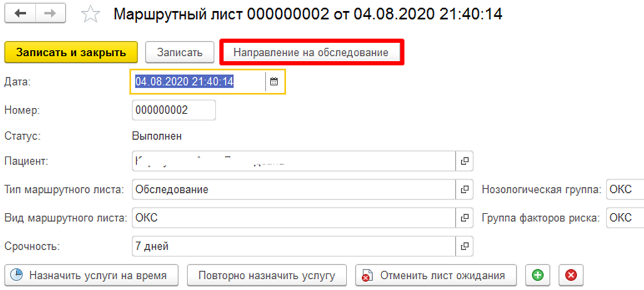Image resolution: width=644 pixels, height=290 pixels.
Task: Click Назначить услуги на время button
Action: click(x=91, y=274)
